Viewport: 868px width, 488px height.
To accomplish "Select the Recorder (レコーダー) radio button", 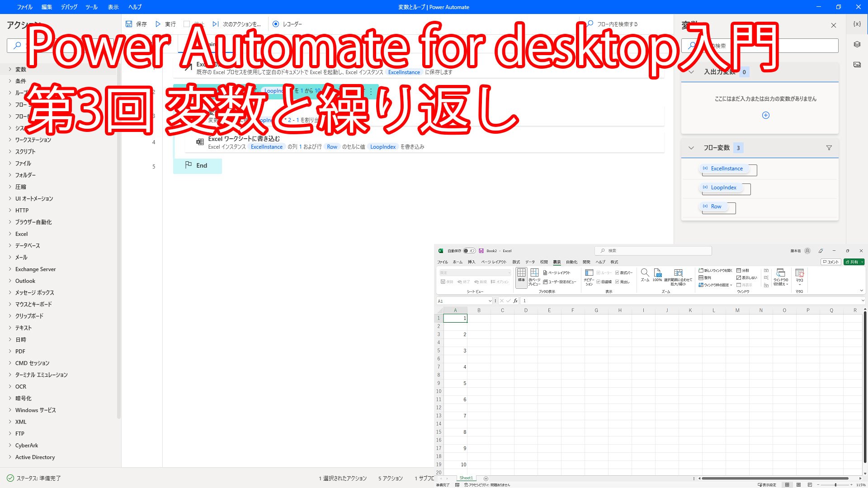I will (x=276, y=24).
